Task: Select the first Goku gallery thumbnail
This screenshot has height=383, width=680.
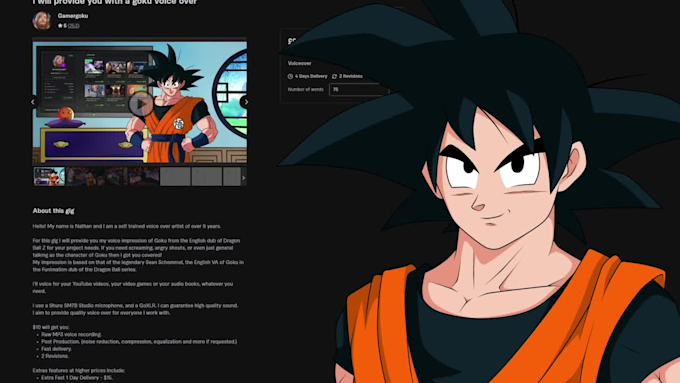Action: [x=49, y=177]
